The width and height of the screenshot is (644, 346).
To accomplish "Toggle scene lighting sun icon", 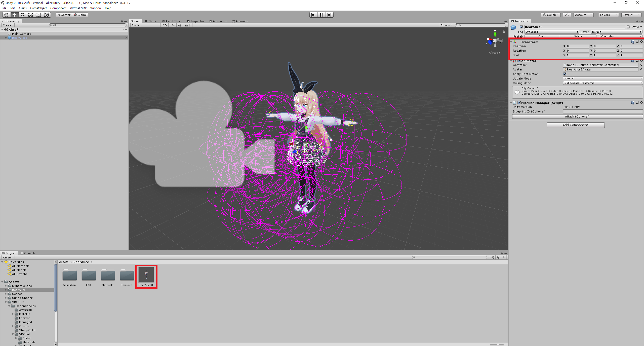I will click(x=173, y=25).
